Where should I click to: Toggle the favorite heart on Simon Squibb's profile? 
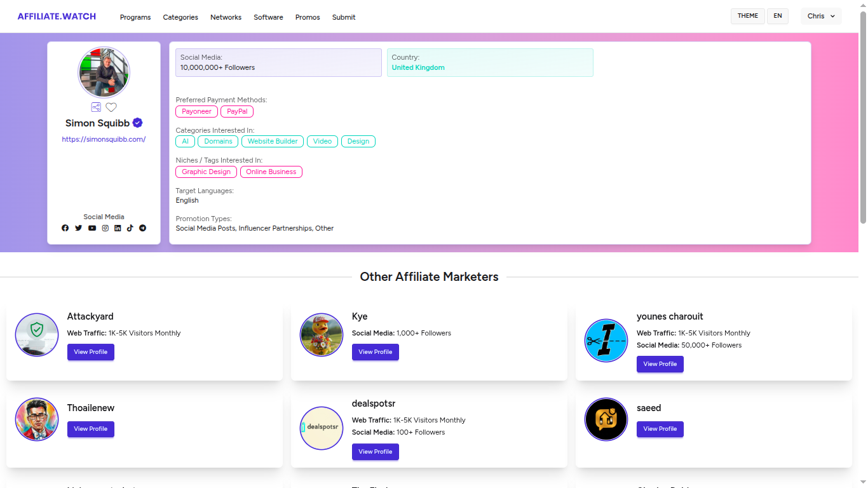[x=111, y=107]
